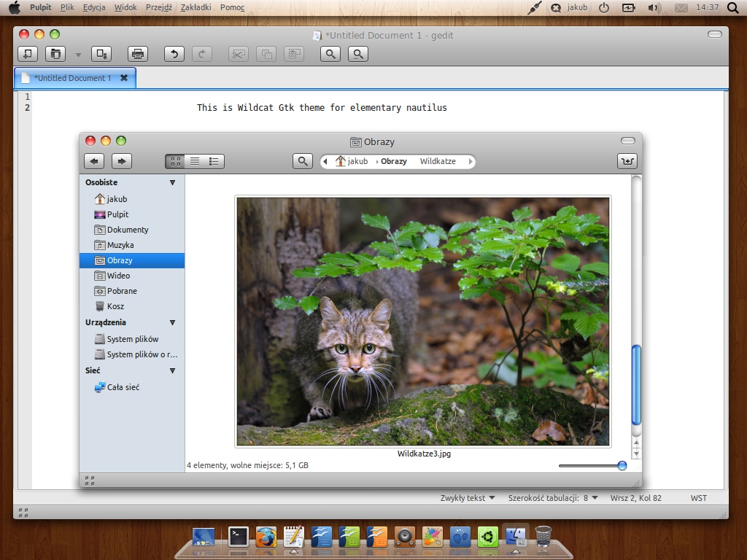Open System plików in the sidebar
This screenshot has height=560, width=747.
point(132,339)
